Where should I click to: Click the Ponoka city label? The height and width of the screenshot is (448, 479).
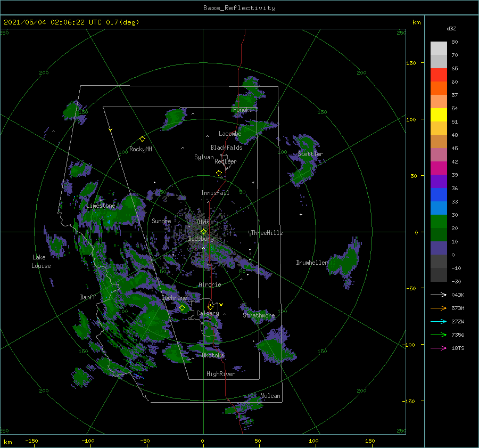243,110
